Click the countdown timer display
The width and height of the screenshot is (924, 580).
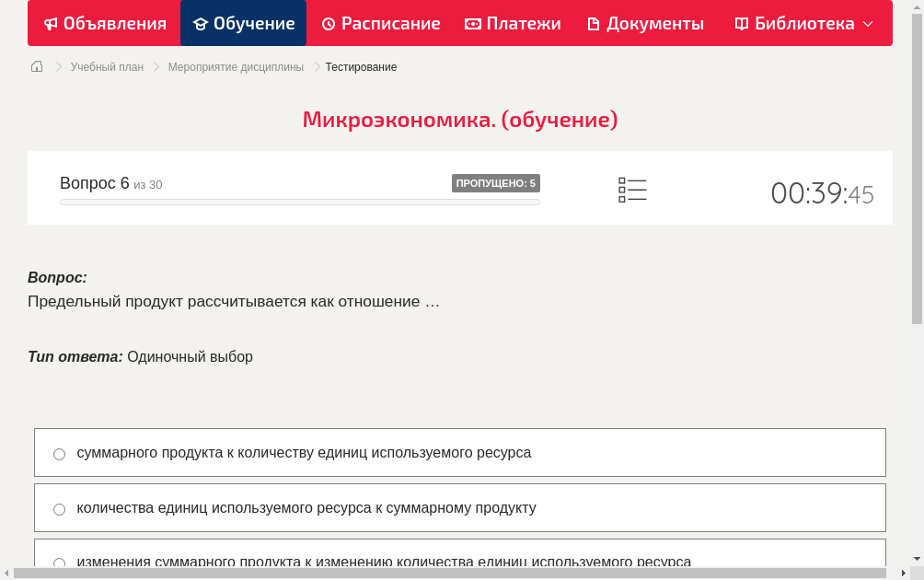[x=822, y=193]
